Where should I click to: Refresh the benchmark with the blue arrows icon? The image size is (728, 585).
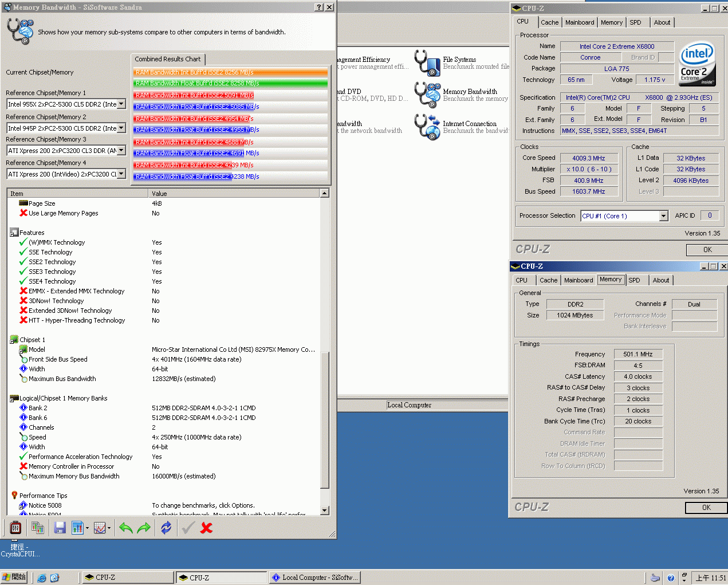click(166, 528)
